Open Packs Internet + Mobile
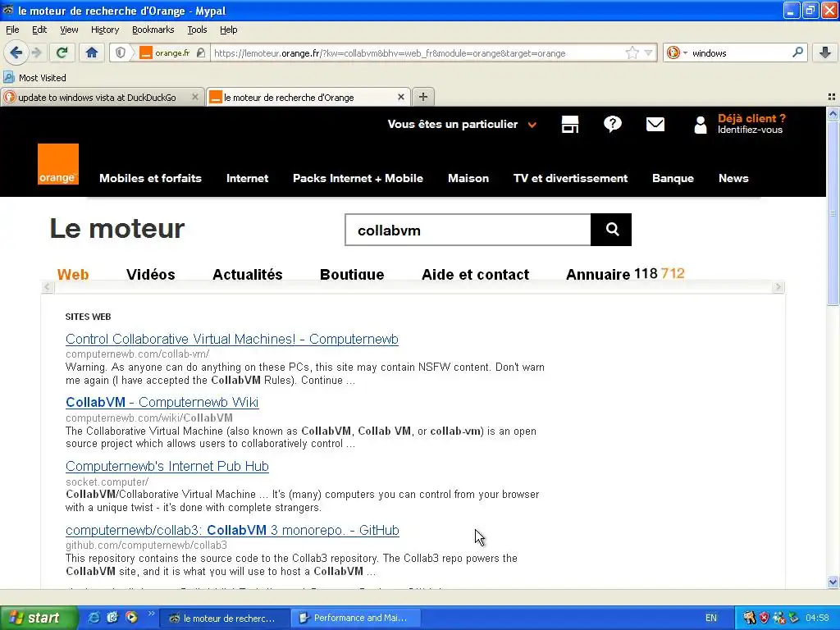Viewport: 840px width, 630px height. [358, 178]
